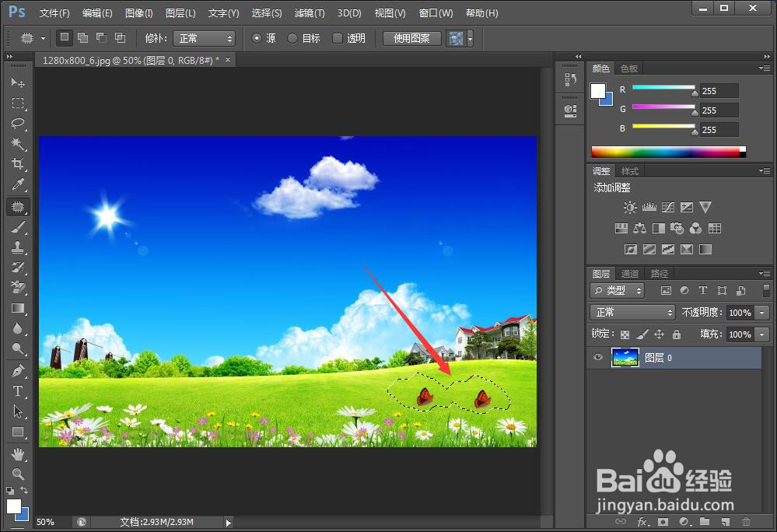Click the 使用图案 button
This screenshot has height=532, width=777.
click(x=411, y=38)
